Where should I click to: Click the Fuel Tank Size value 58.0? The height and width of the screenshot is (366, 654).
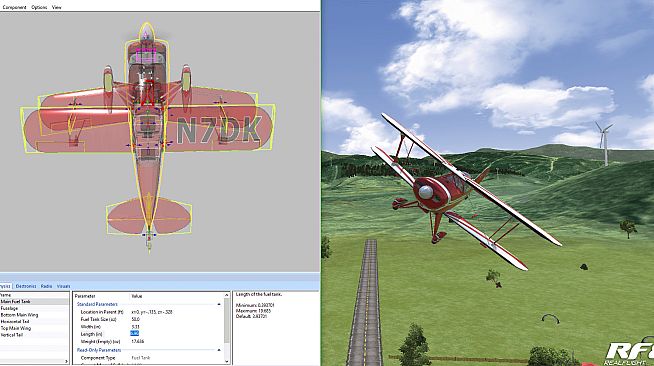point(136,319)
